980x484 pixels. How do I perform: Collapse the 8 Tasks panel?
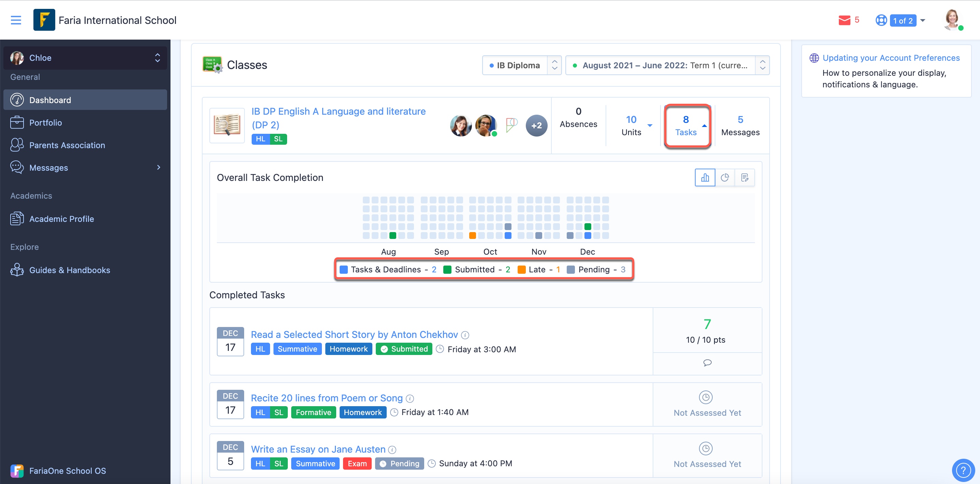(687, 125)
